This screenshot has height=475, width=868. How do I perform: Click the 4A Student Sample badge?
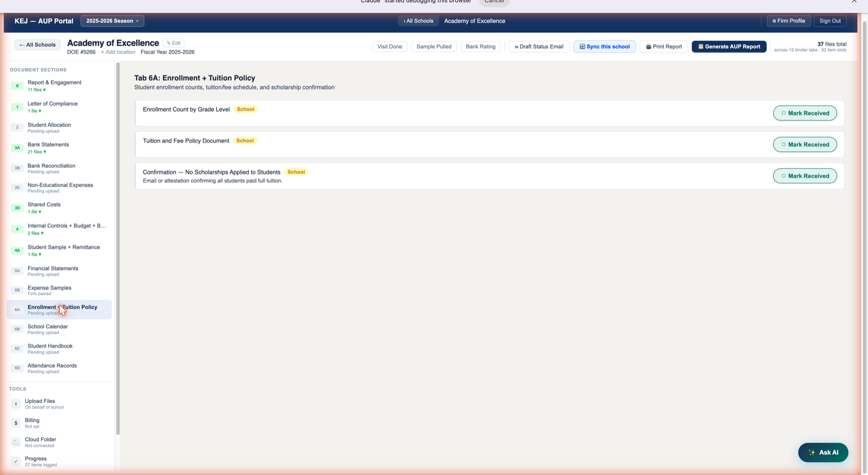pos(17,251)
